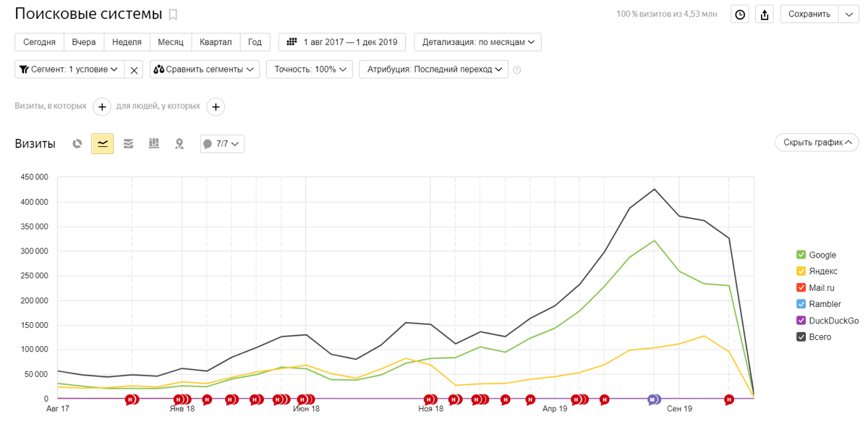The image size is (868, 448).
Task: Select the line chart view
Action: coord(103,143)
